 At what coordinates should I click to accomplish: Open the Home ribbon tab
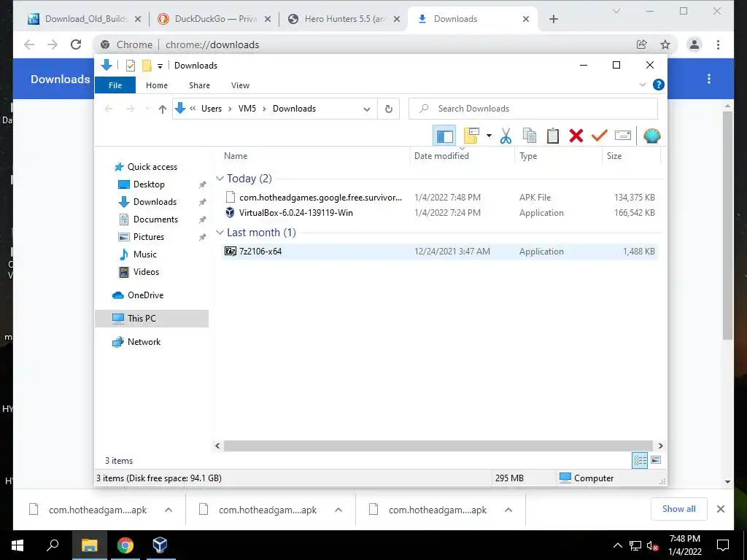(x=157, y=85)
